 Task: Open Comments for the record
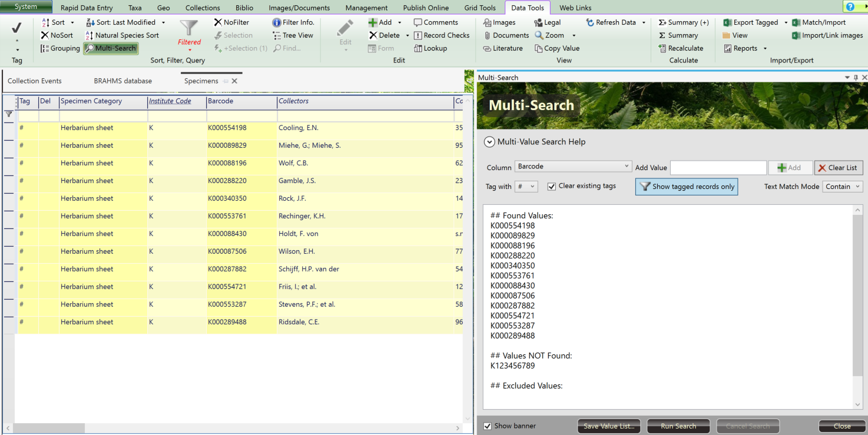tap(436, 22)
